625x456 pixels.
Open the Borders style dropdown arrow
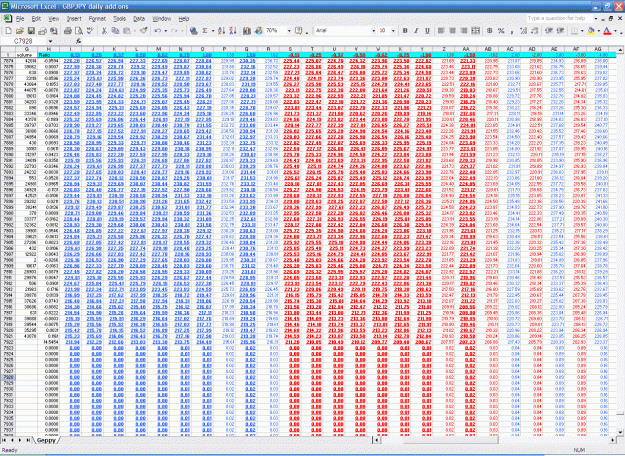[582, 31]
